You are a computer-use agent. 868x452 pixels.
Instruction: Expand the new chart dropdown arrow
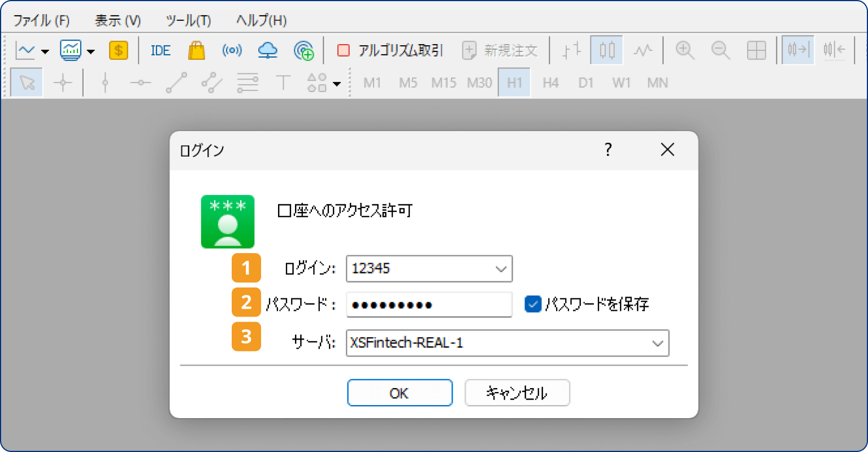(x=45, y=51)
